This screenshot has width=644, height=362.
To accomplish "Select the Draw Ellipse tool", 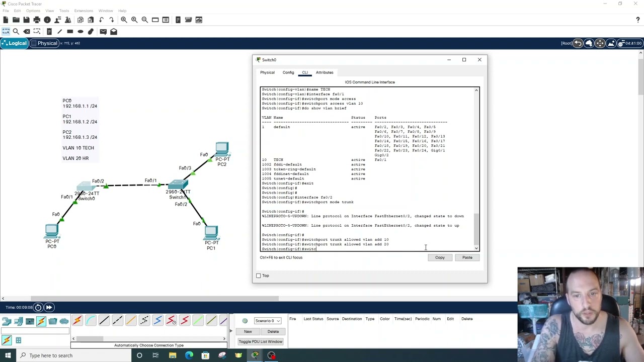I will (x=80, y=31).
